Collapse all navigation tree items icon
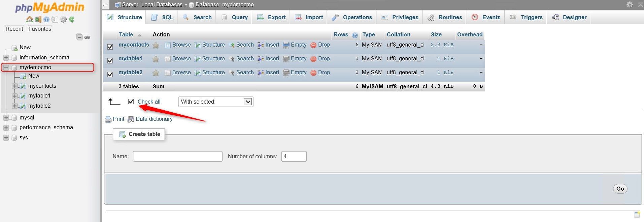 [x=79, y=37]
